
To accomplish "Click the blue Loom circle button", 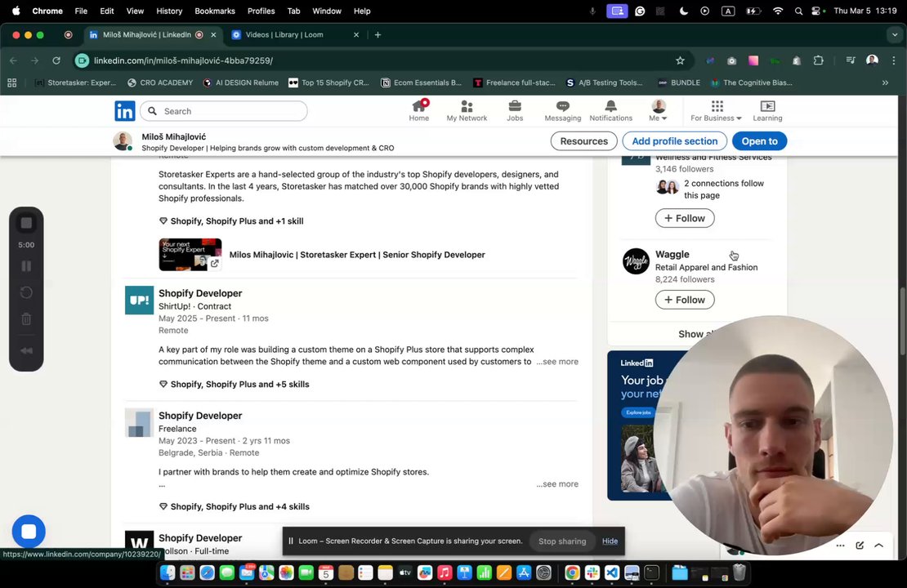I will 29,532.
